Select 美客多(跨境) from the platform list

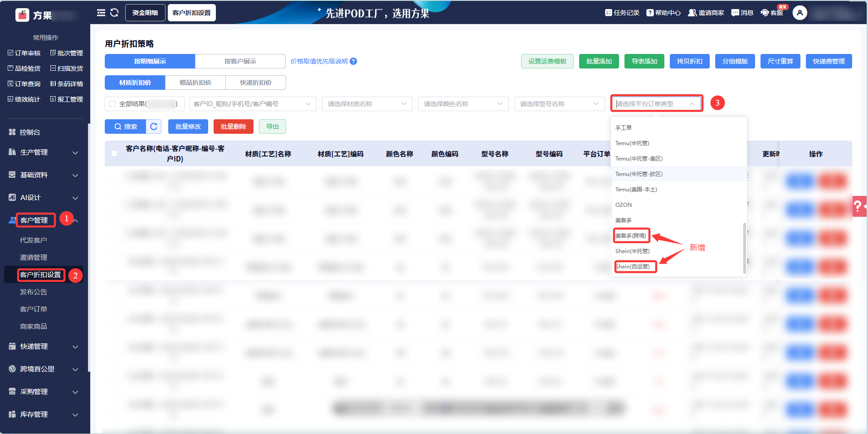(x=631, y=236)
